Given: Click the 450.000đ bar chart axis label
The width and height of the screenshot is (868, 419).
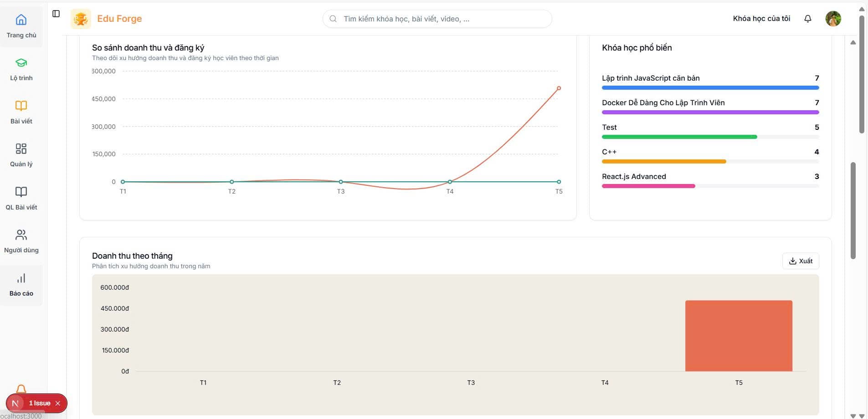Looking at the screenshot, I should (115, 308).
